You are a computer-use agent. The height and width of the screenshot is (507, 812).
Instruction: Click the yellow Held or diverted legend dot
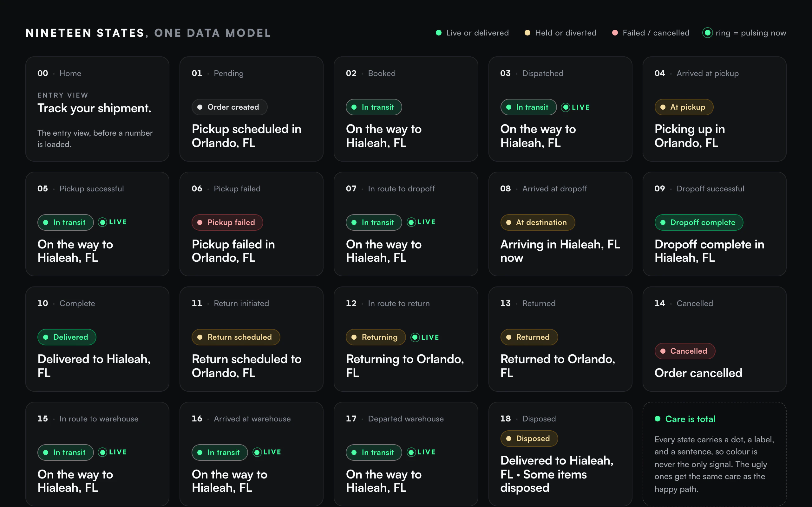(x=527, y=33)
